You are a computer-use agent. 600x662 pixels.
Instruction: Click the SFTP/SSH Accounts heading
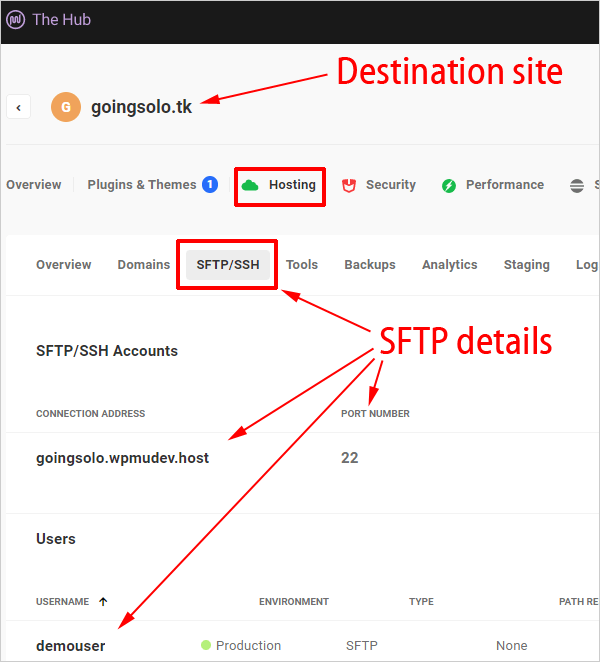[107, 351]
